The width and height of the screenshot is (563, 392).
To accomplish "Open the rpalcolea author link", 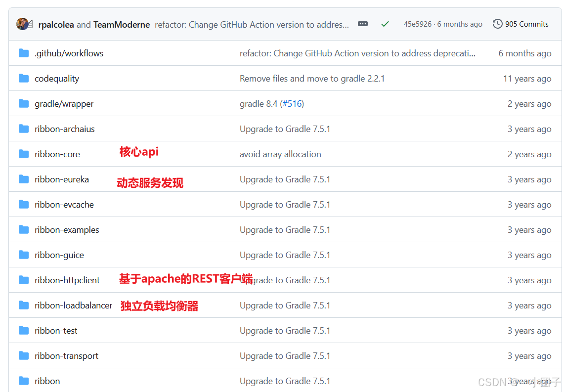I will click(56, 24).
